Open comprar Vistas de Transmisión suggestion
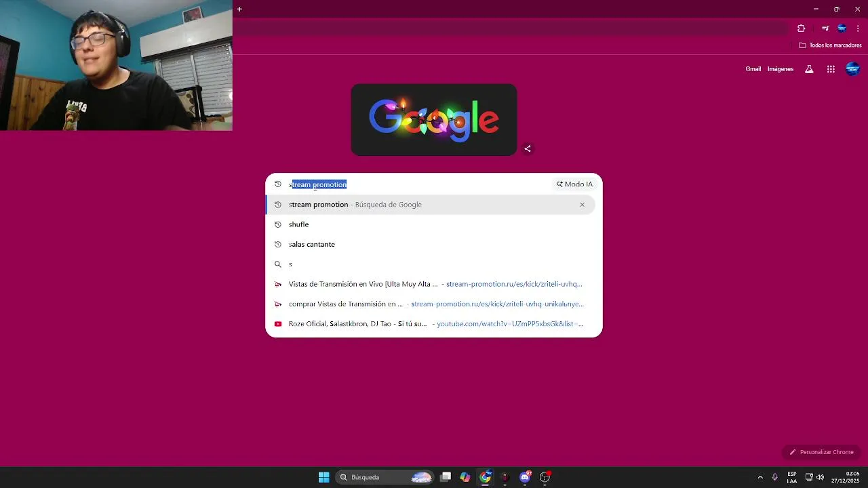Viewport: 868px width, 488px height. pos(431,304)
